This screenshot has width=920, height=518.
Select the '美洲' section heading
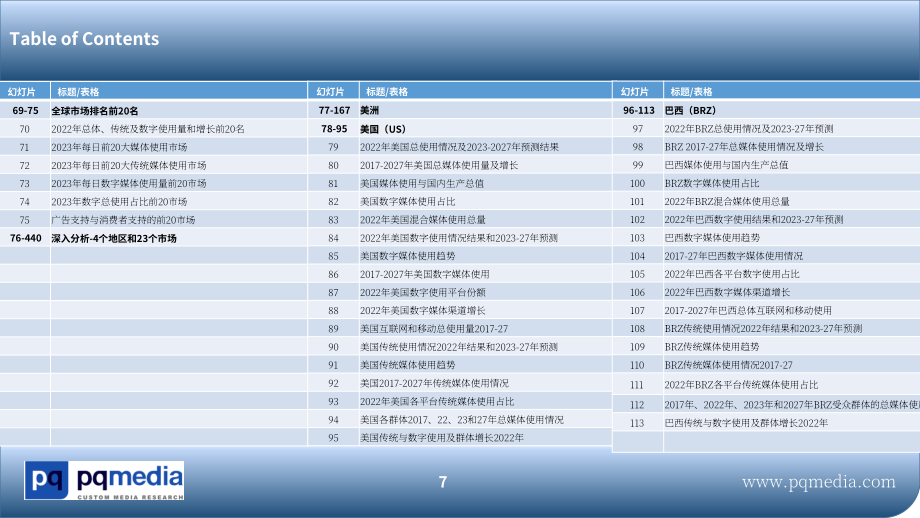[x=369, y=110]
